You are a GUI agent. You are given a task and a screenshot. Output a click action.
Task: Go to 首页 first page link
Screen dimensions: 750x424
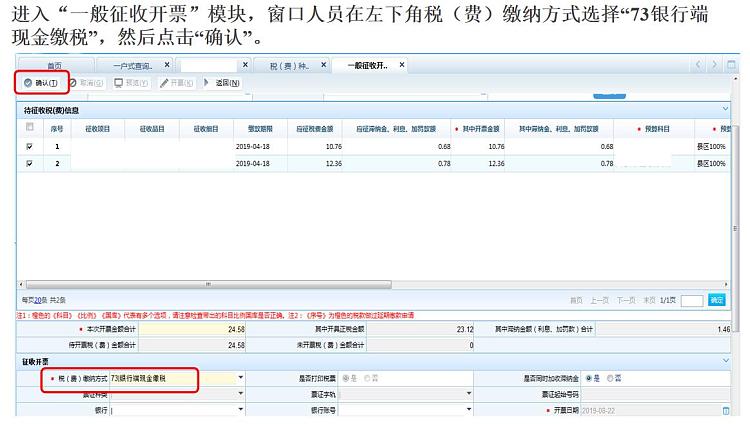point(576,300)
